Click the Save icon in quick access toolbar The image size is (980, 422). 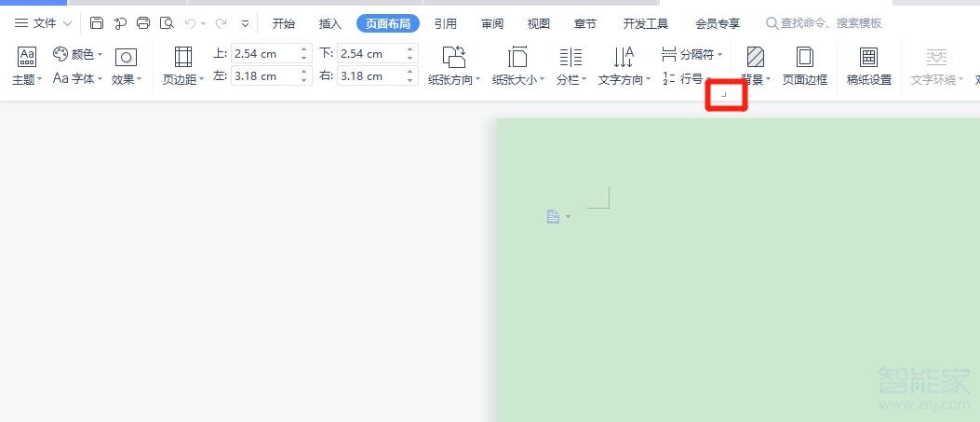coord(97,23)
